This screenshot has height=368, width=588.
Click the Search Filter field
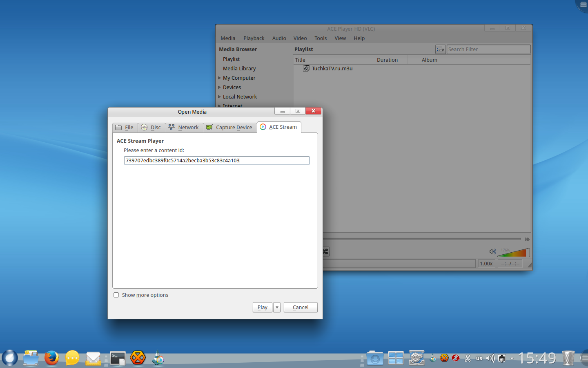pos(488,49)
